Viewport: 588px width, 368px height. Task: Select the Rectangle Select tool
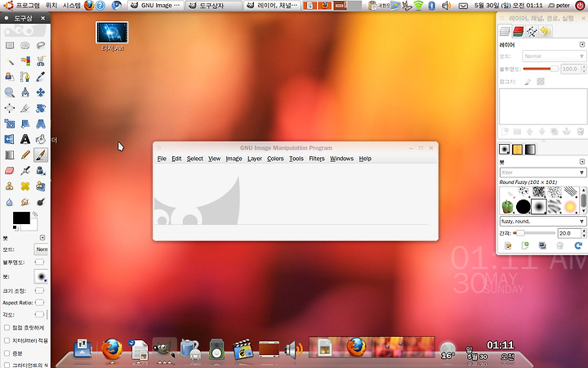tap(9, 46)
